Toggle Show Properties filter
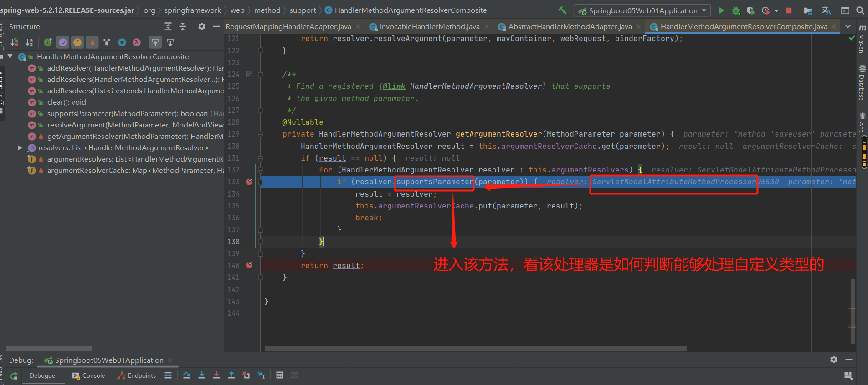Screen dimensions: 868x385 point(63,42)
